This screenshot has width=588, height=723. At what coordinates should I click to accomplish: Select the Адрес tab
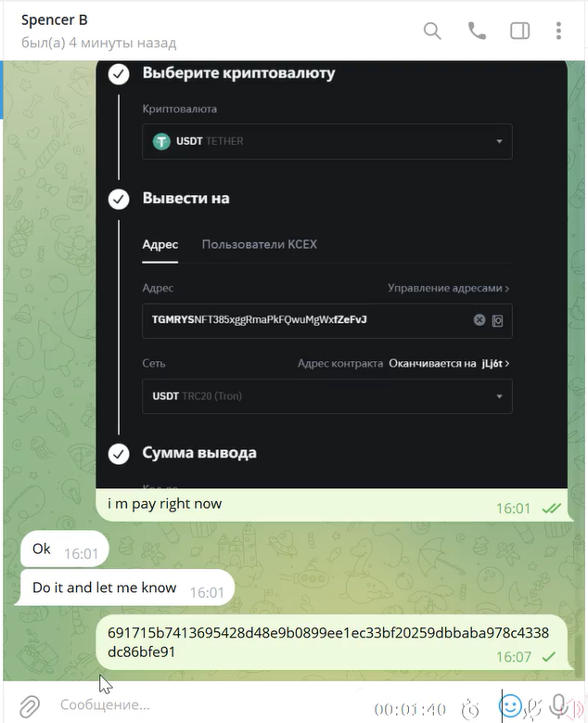(x=160, y=244)
